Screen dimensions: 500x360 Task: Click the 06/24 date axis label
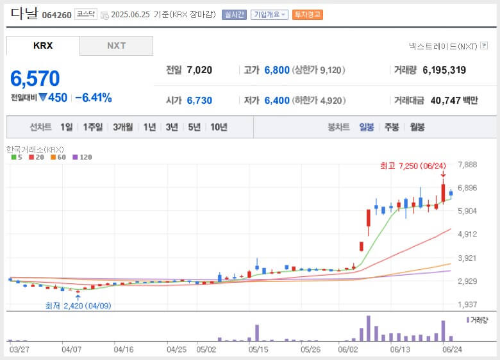[452, 349]
